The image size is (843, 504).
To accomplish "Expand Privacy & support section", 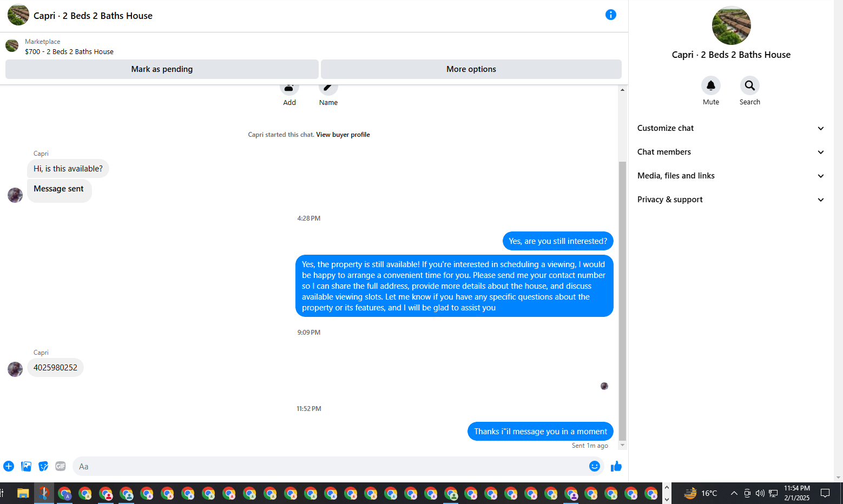I will click(730, 200).
